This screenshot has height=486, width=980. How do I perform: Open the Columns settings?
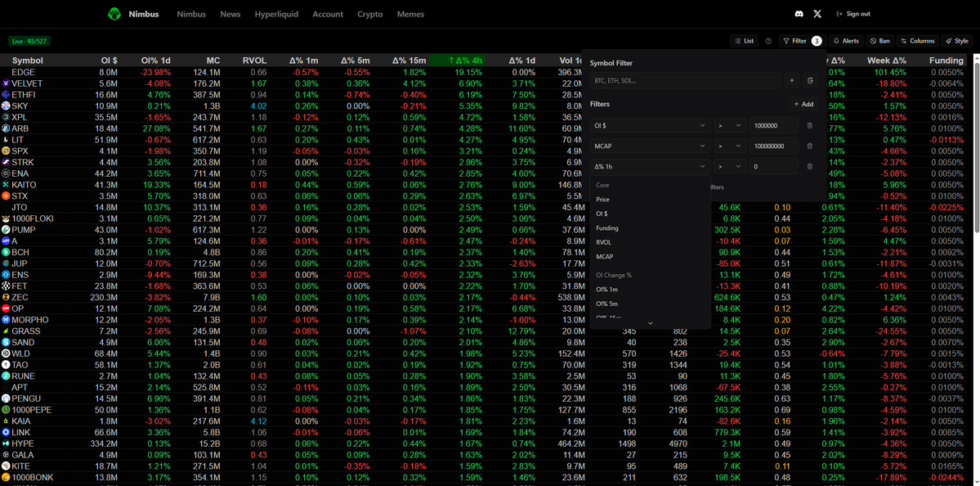[917, 41]
